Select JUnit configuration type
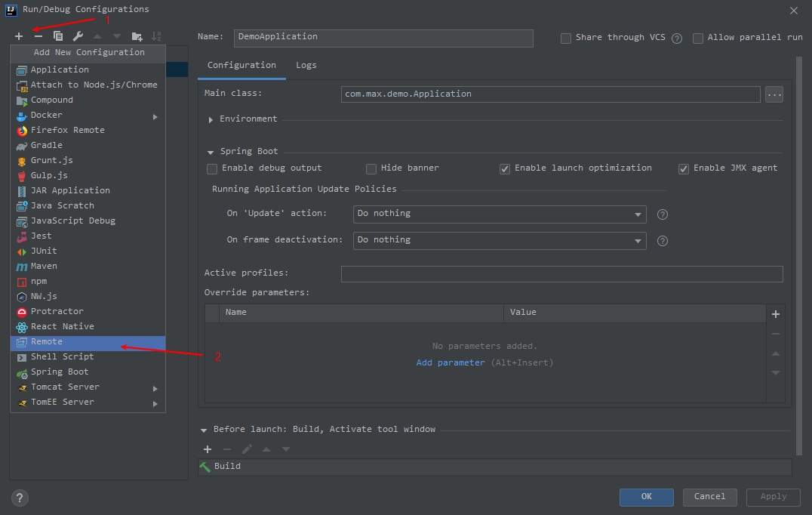Image resolution: width=812 pixels, height=515 pixels. pyautogui.click(x=88, y=251)
